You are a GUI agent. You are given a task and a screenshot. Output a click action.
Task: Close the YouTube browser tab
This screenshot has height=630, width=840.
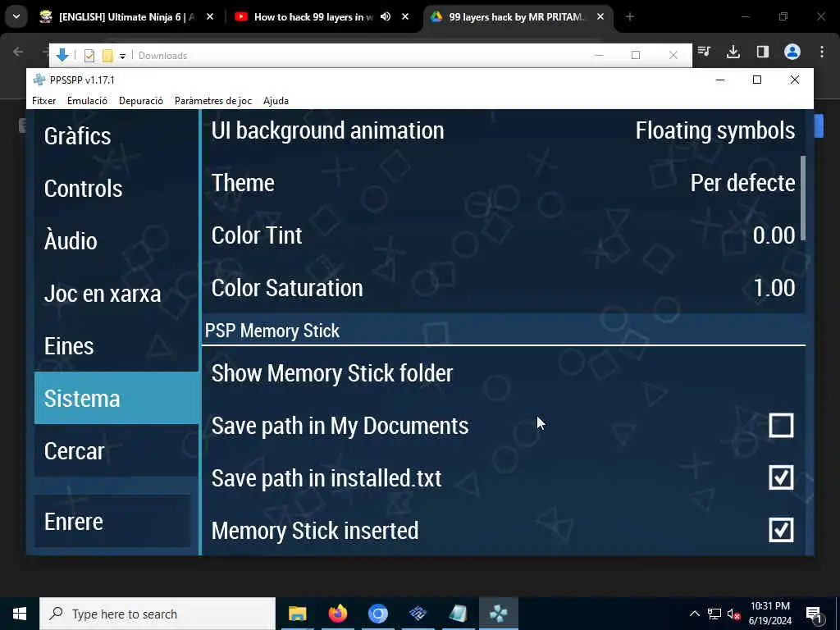pyautogui.click(x=405, y=16)
